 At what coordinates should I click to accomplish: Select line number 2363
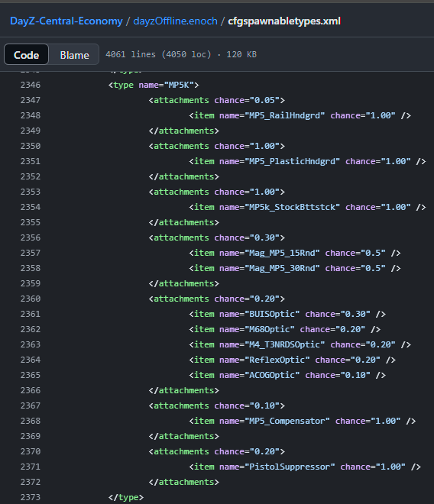click(31, 344)
